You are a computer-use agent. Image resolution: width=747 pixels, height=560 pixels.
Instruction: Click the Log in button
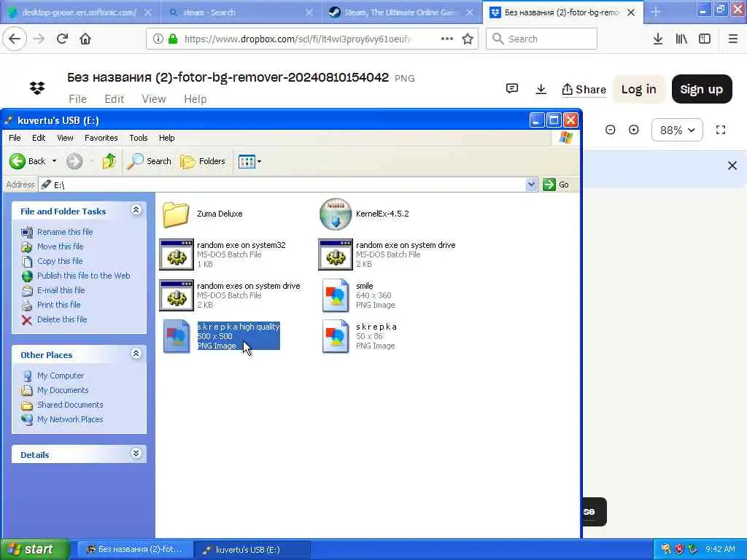point(638,89)
